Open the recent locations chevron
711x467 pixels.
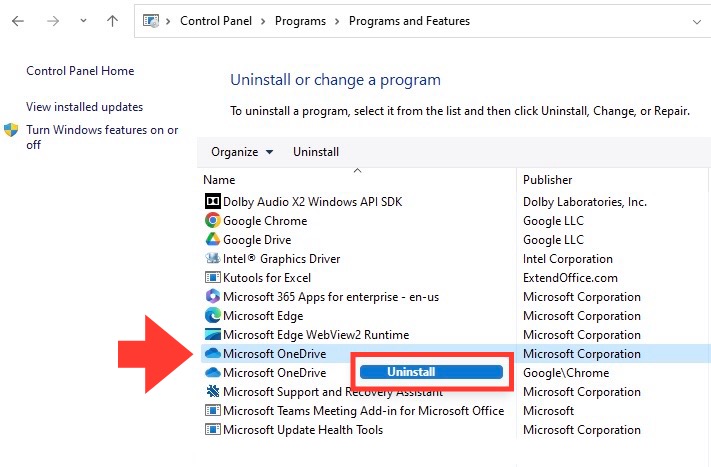point(83,20)
